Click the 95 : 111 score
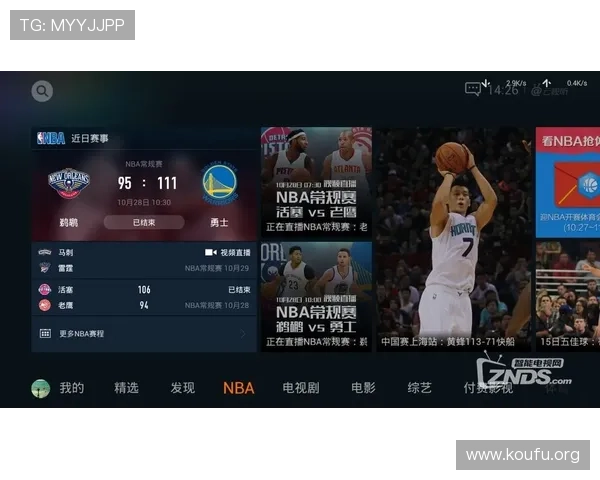 [147, 183]
